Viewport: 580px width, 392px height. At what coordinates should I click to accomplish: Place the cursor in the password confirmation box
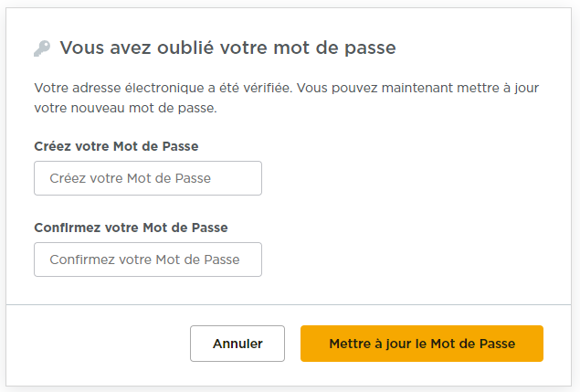point(148,260)
